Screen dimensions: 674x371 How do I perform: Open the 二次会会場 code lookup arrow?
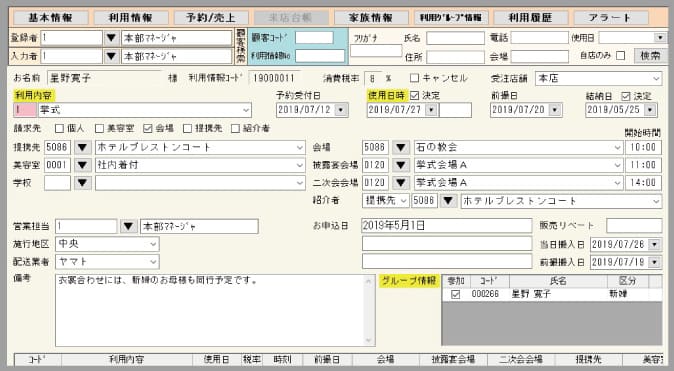click(401, 183)
